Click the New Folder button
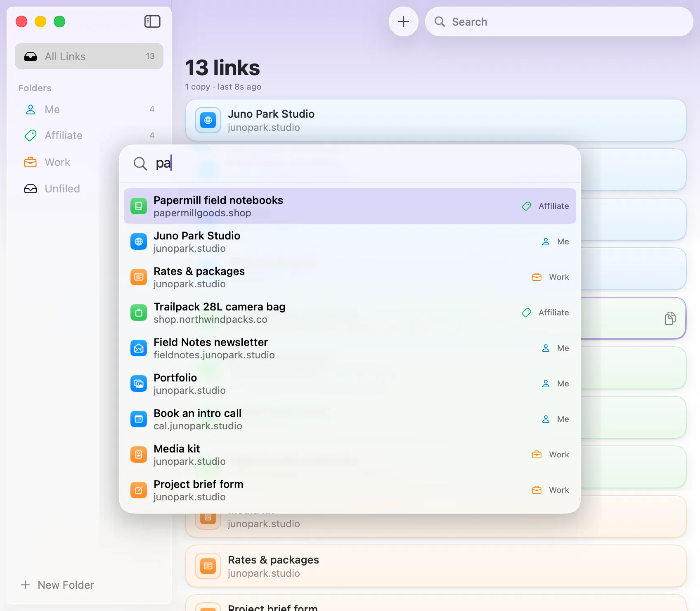 coord(57,585)
